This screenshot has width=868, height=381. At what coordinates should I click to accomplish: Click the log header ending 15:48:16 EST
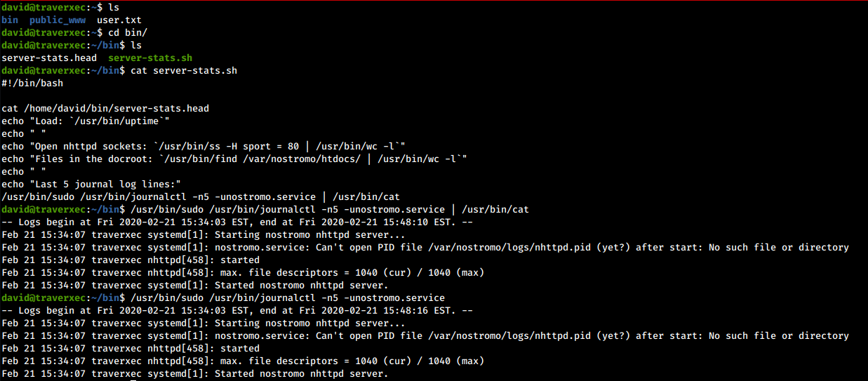237,311
